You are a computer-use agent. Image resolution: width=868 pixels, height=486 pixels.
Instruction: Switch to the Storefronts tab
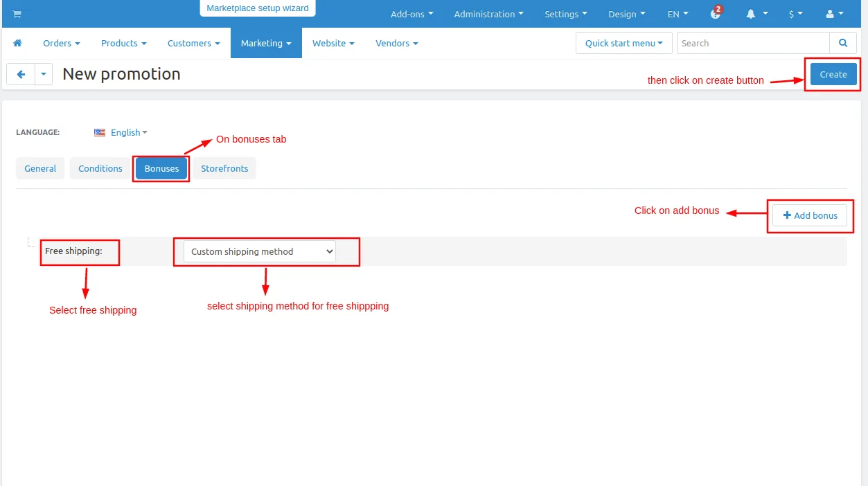point(224,168)
